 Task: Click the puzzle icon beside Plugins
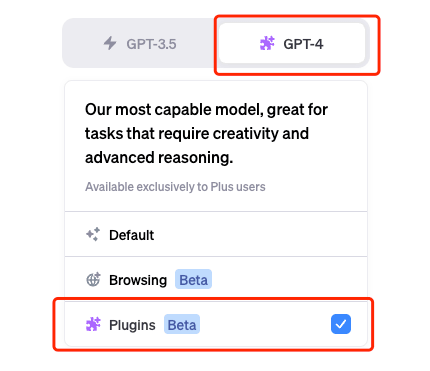(93, 324)
